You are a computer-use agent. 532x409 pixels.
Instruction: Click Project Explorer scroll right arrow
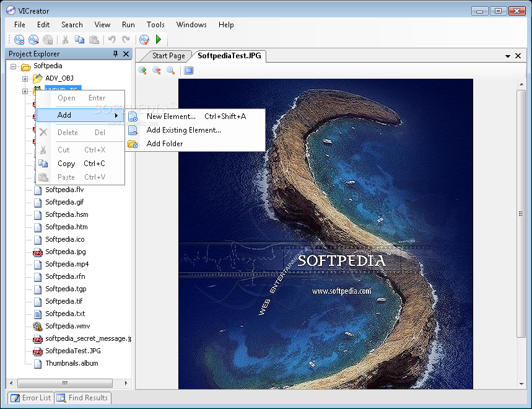[x=126, y=383]
